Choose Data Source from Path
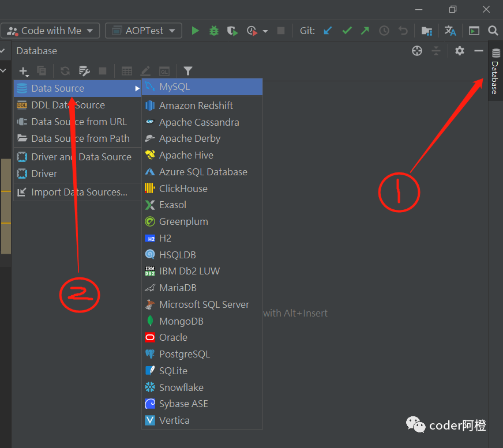The height and width of the screenshot is (448, 503). [x=78, y=138]
